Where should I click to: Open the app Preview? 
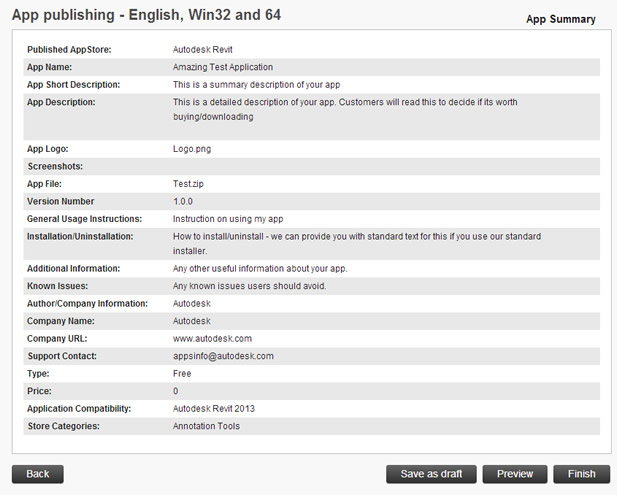[515, 474]
